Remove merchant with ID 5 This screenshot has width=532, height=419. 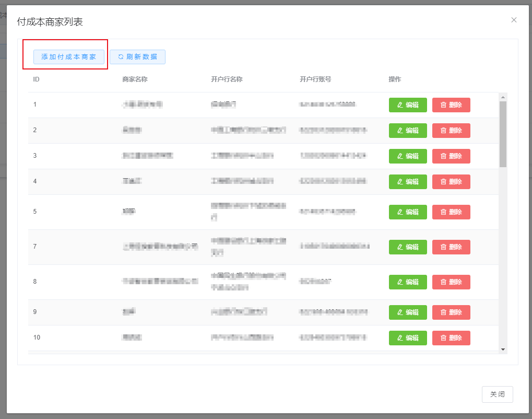(x=451, y=212)
